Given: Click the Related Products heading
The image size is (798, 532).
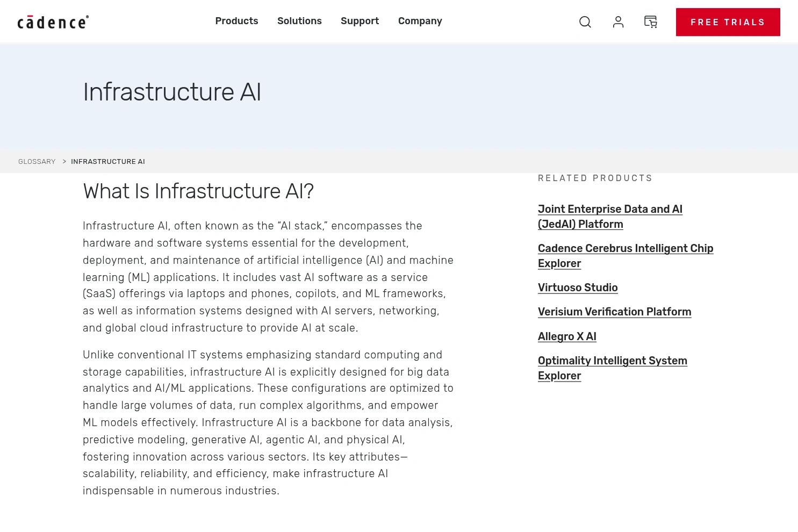Looking at the screenshot, I should 595,178.
